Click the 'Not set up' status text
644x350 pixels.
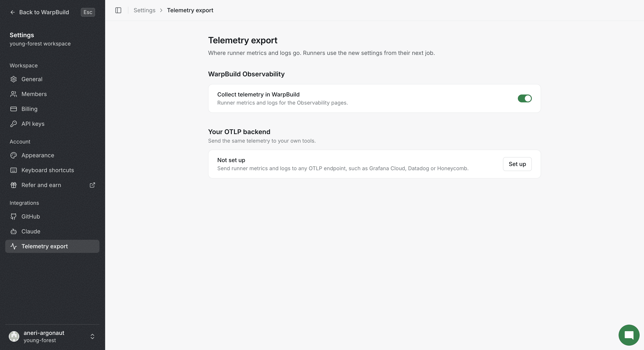point(231,160)
